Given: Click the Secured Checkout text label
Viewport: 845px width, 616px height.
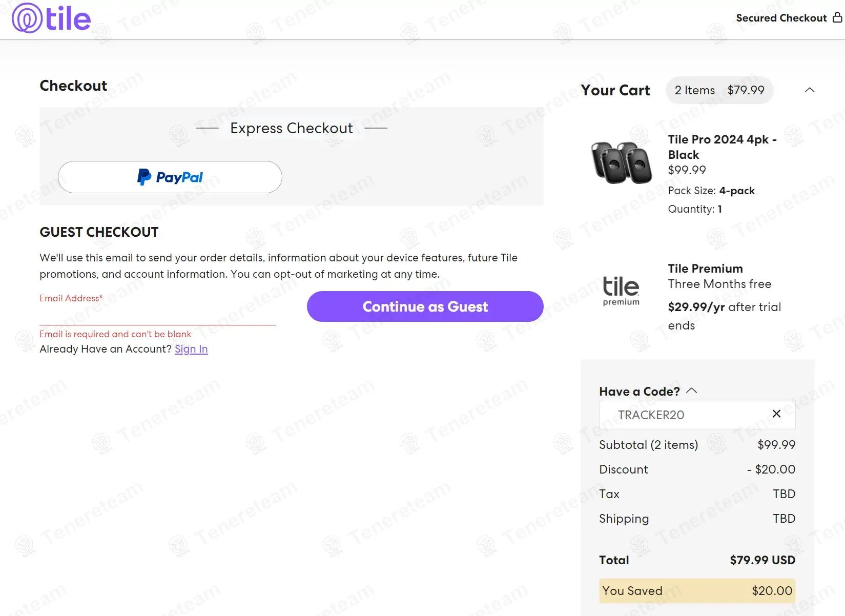Looking at the screenshot, I should (x=781, y=18).
